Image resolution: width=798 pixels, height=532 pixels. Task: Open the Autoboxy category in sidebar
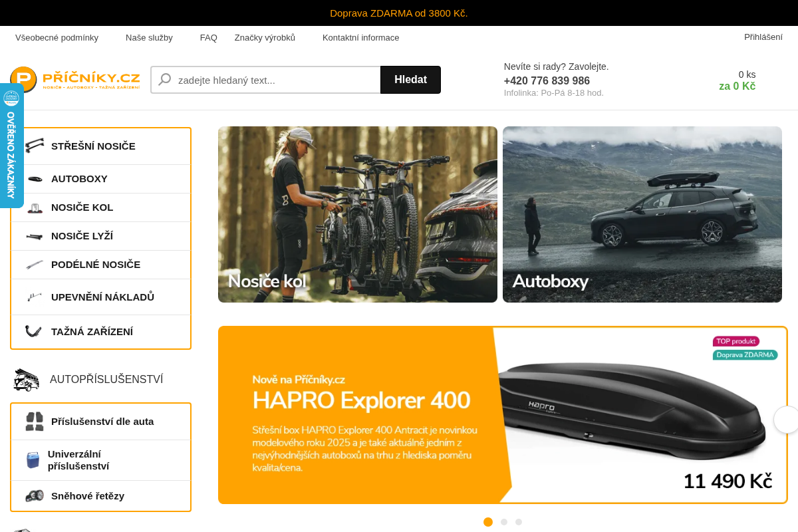point(101,179)
